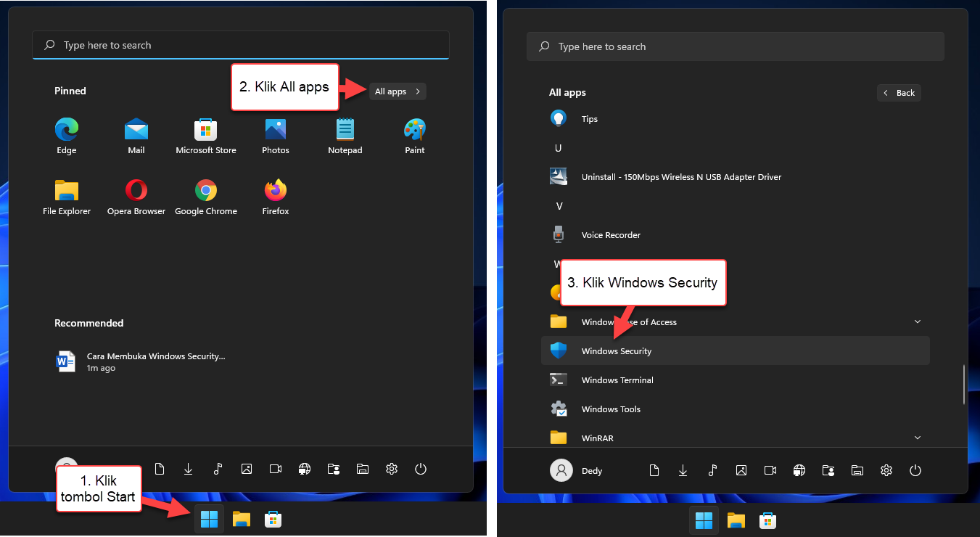The width and height of the screenshot is (980, 537).
Task: Click All apps button in Pinned view
Action: [x=398, y=91]
